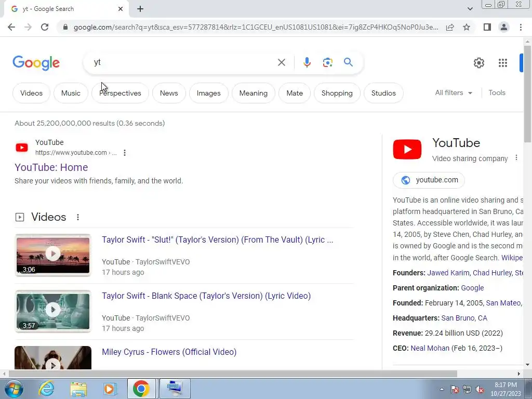Clear the search box with the X icon
Viewport: 532px width, 399px height.
coord(281,62)
